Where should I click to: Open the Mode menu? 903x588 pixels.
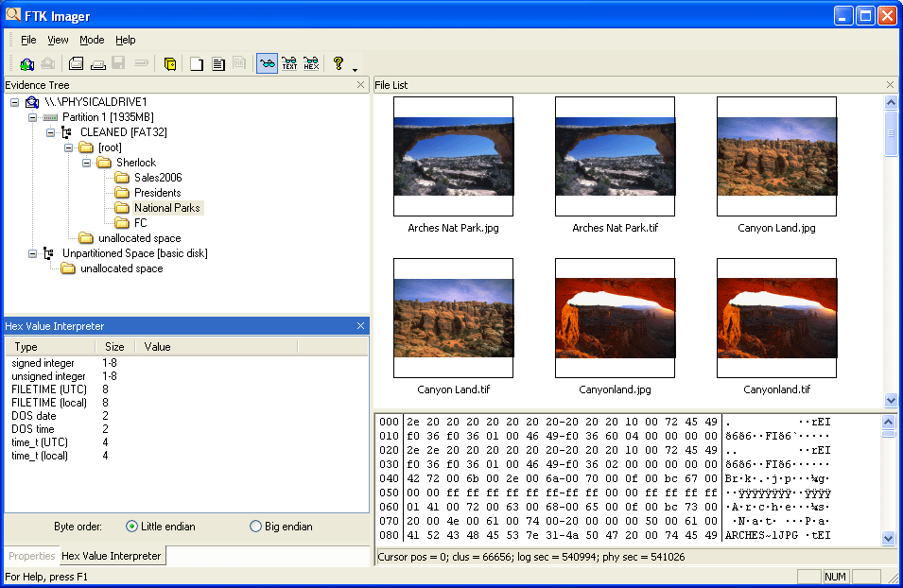coord(92,40)
